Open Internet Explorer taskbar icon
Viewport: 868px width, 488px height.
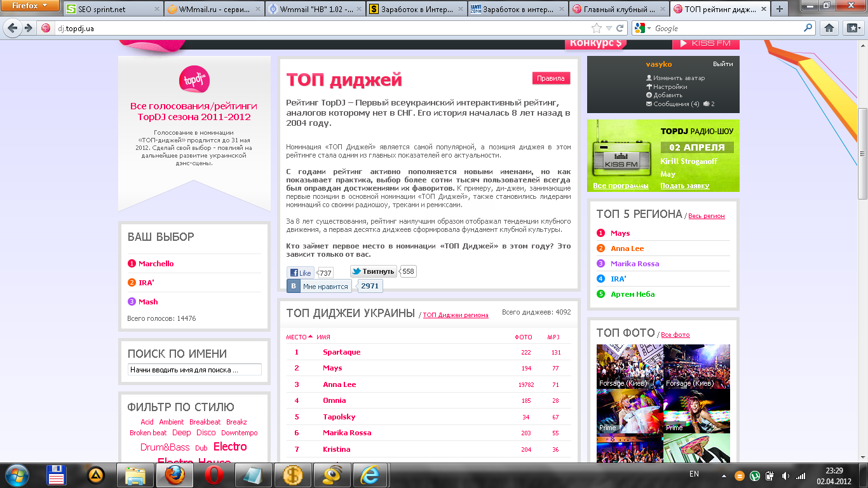tap(370, 475)
